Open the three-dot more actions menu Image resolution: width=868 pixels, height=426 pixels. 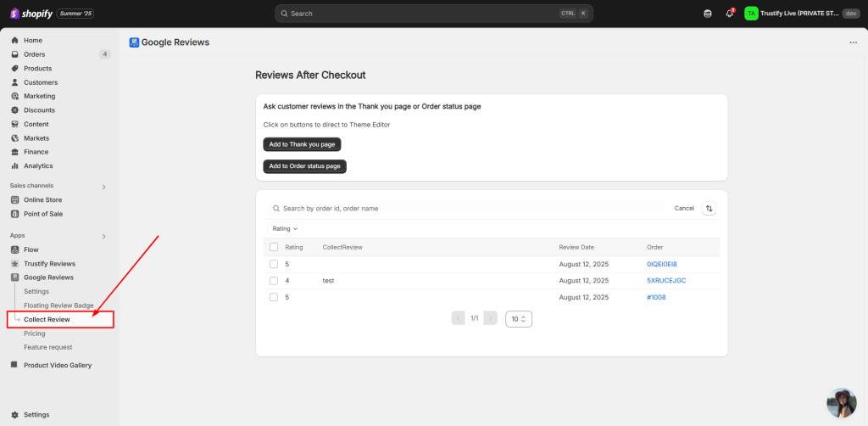(x=853, y=42)
